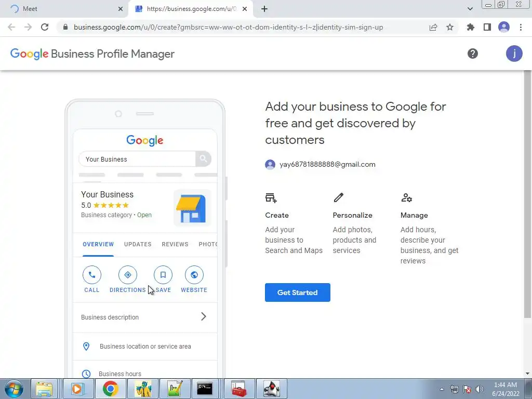Click the share page icon
Screen dimensions: 532x399
(433, 27)
